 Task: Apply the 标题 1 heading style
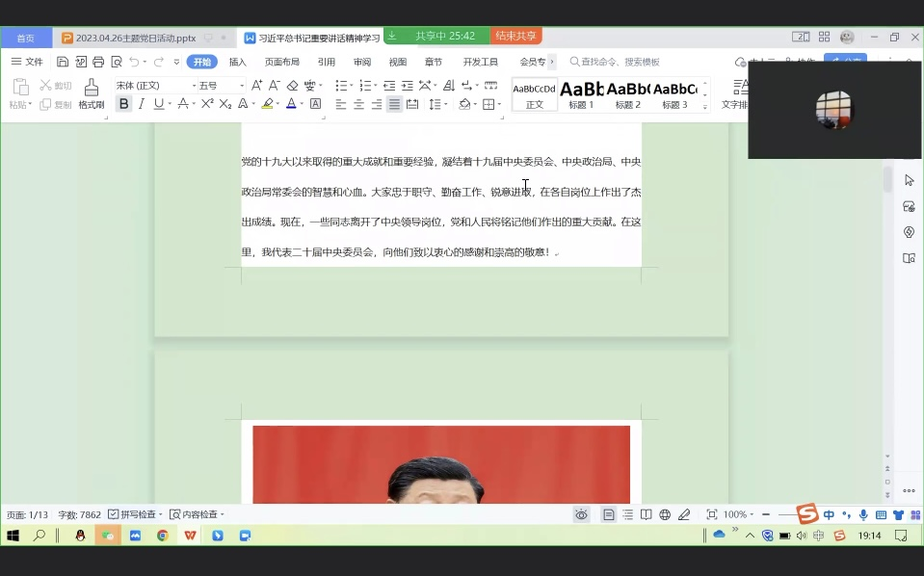click(581, 94)
